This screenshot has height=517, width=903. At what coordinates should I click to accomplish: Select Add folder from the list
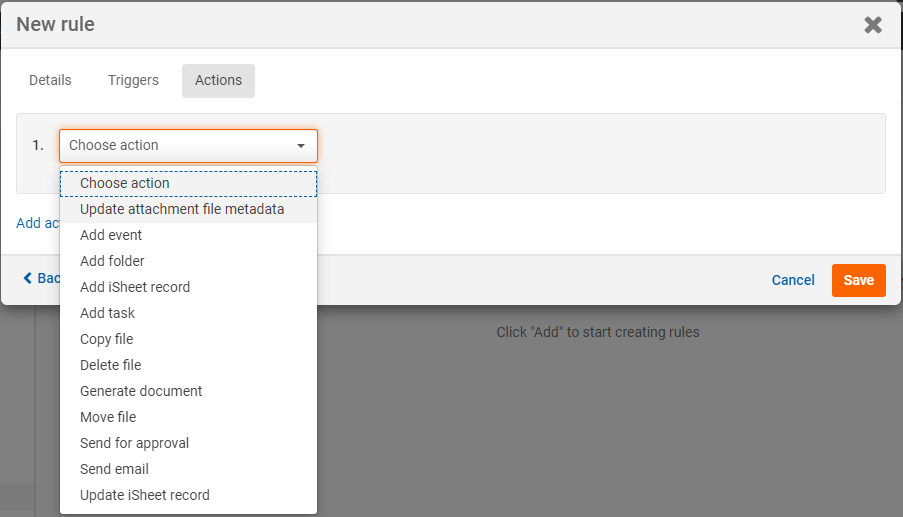pyautogui.click(x=112, y=261)
